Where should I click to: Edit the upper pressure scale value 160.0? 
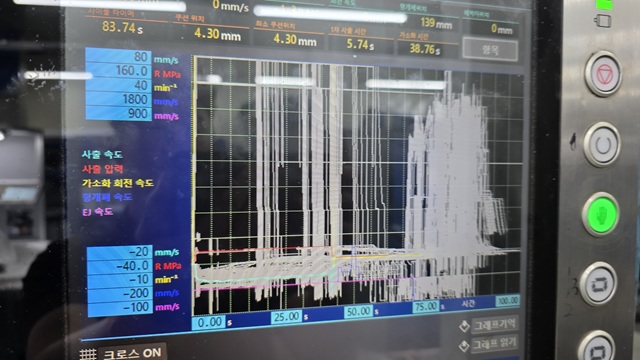(x=118, y=71)
